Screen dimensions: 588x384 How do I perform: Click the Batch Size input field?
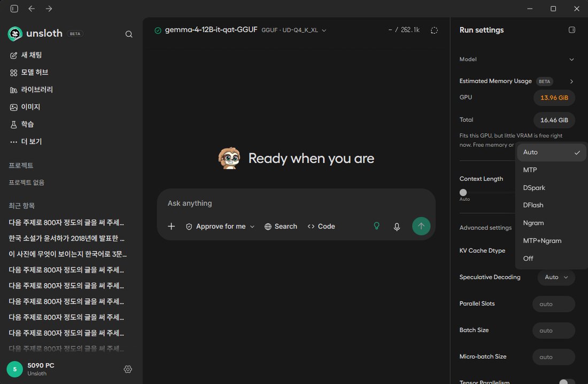point(553,331)
